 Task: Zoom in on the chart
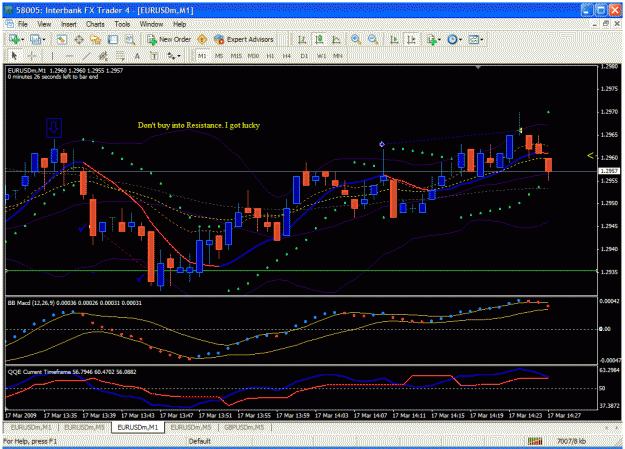point(356,39)
